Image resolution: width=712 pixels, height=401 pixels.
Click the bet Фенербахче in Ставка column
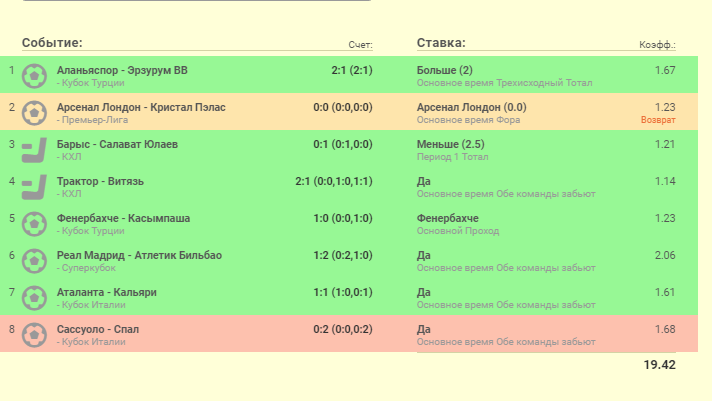pos(448,218)
